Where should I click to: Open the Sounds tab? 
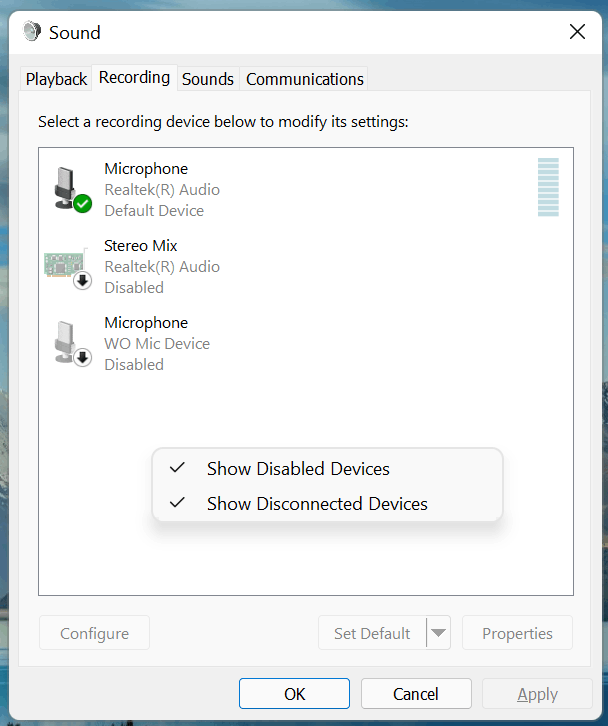208,79
